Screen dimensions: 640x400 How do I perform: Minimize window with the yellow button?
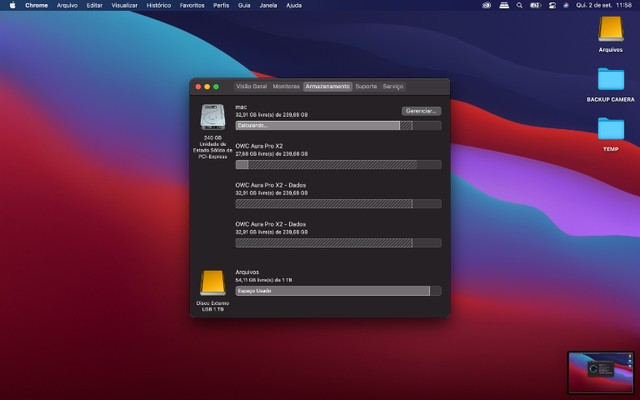(207, 87)
